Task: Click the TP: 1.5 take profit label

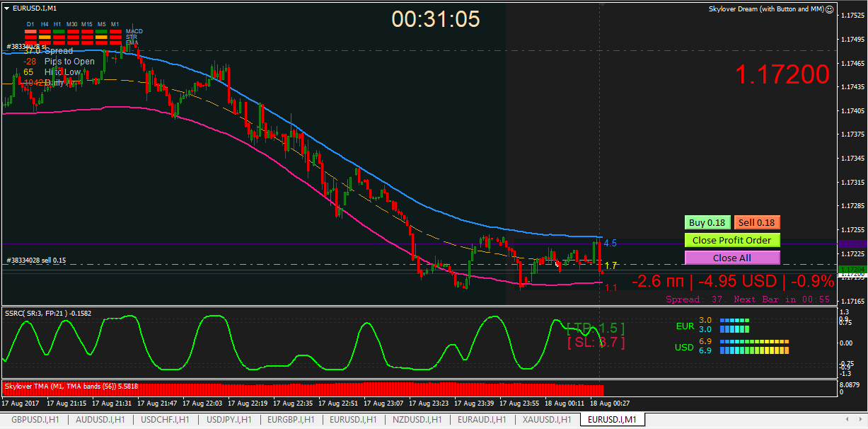Action: click(x=596, y=328)
